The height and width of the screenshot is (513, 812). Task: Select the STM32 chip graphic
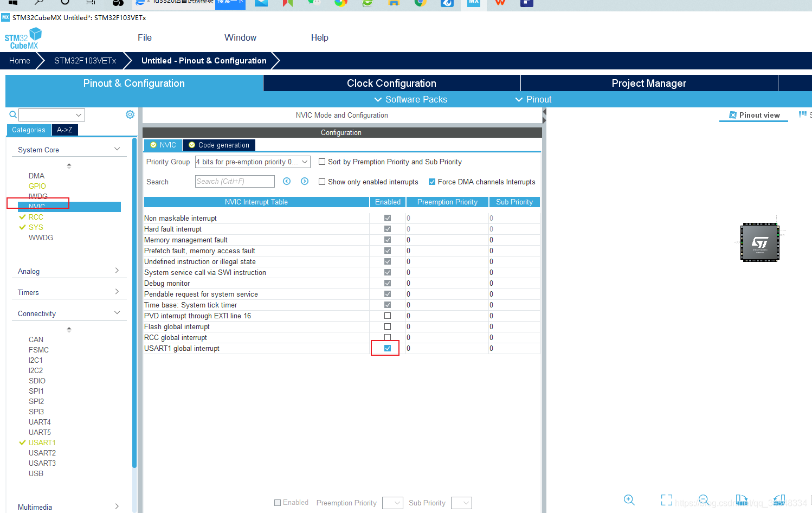760,242
